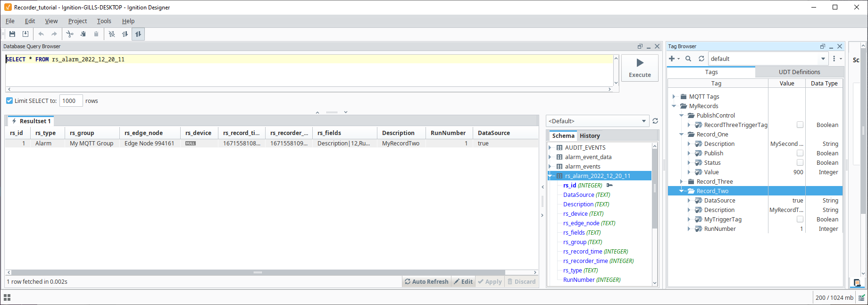Expand the MQTT Tags folder
This screenshot has width=868, height=305.
pos(674,97)
